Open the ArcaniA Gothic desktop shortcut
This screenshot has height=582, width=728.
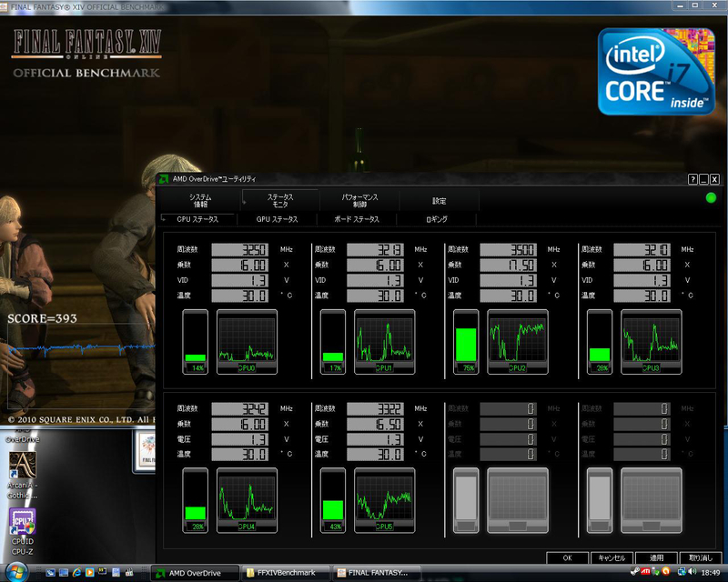(22, 476)
